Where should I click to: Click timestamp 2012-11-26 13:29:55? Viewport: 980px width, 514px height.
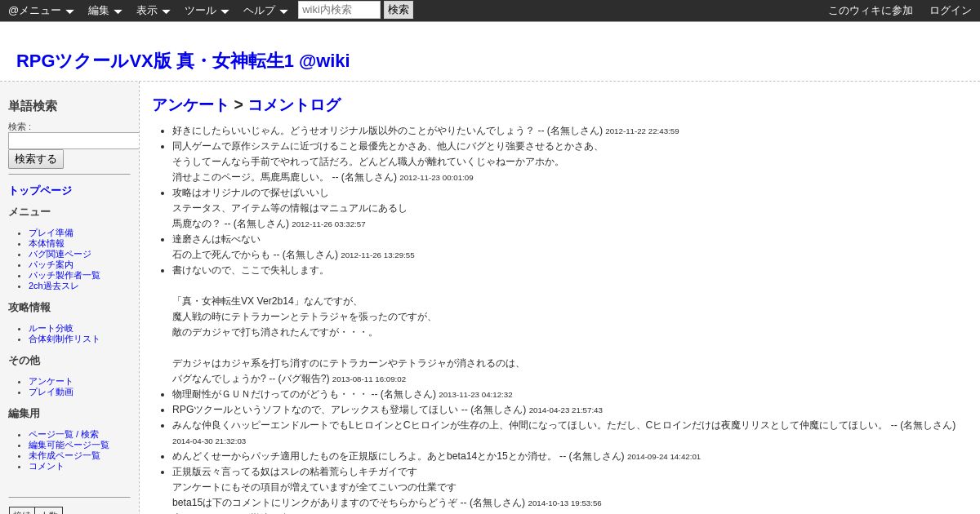tap(377, 255)
